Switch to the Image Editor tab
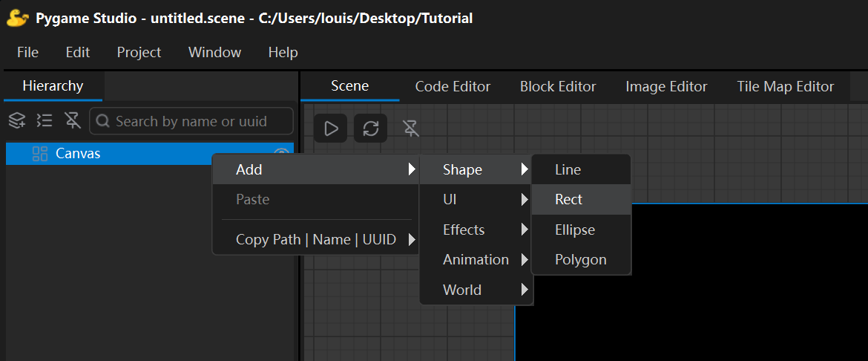This screenshot has height=361, width=868. point(666,86)
